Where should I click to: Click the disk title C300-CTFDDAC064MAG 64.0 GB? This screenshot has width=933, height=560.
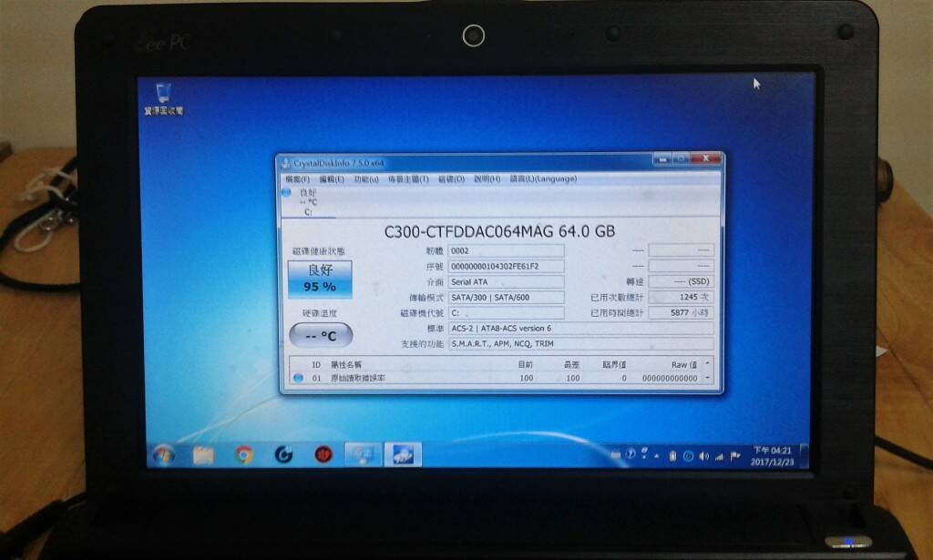click(x=499, y=231)
